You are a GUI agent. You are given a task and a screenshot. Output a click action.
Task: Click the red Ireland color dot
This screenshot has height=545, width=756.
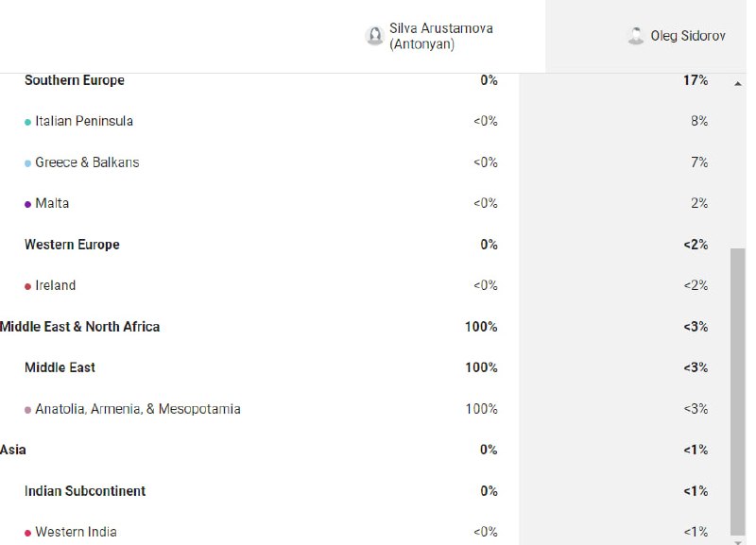[27, 286]
